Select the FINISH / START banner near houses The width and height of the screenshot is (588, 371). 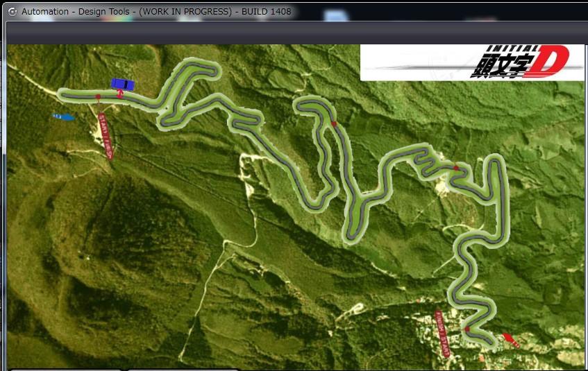(x=442, y=333)
